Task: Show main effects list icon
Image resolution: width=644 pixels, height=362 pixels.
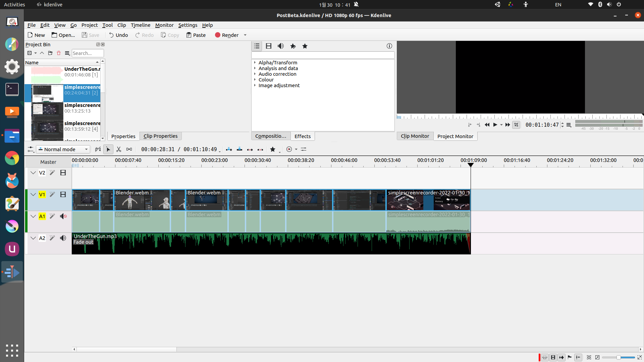Action: [257, 46]
